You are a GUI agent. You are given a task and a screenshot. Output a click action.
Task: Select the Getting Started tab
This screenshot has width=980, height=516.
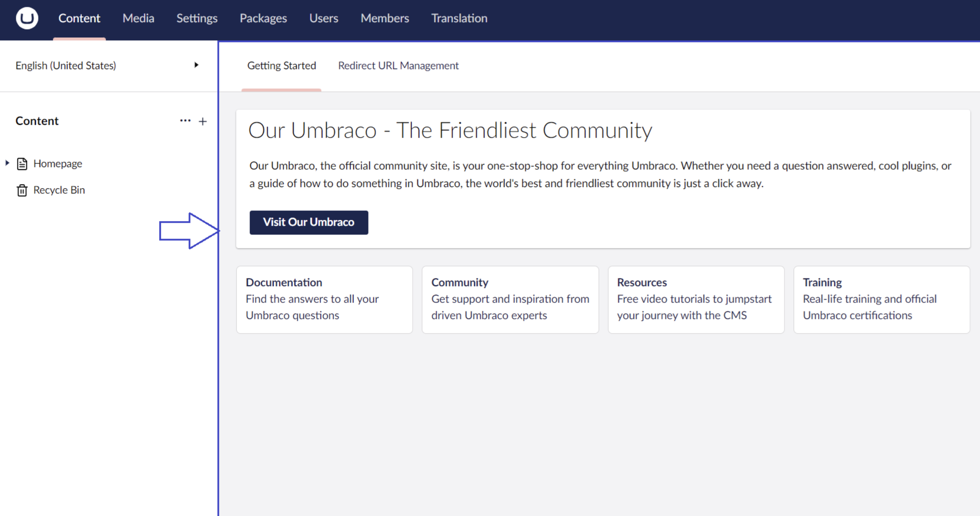tap(281, 65)
